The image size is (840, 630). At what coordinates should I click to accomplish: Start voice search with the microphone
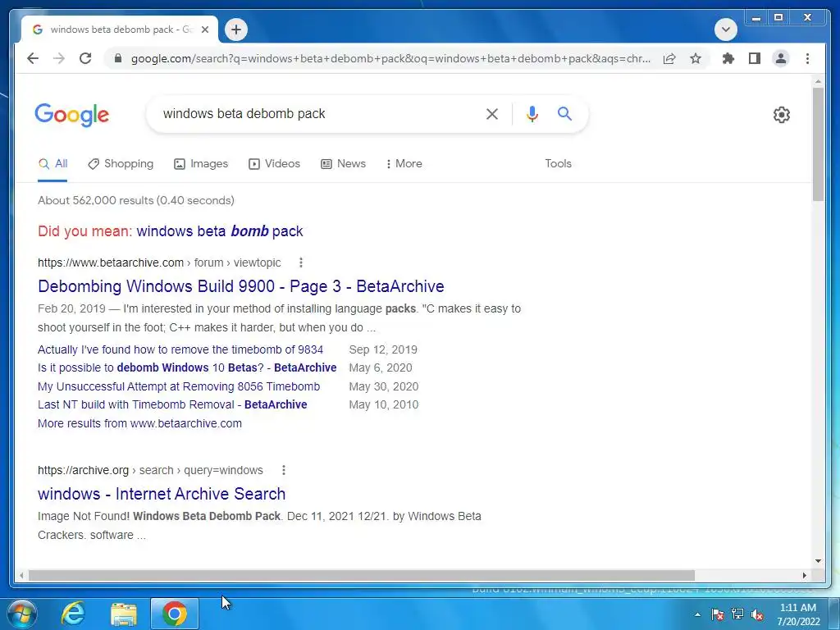[532, 113]
